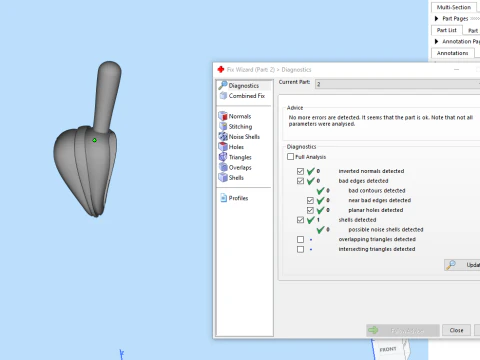Enable the Full Analysis checkbox
Screen dimensions: 480x360
[x=291, y=157]
